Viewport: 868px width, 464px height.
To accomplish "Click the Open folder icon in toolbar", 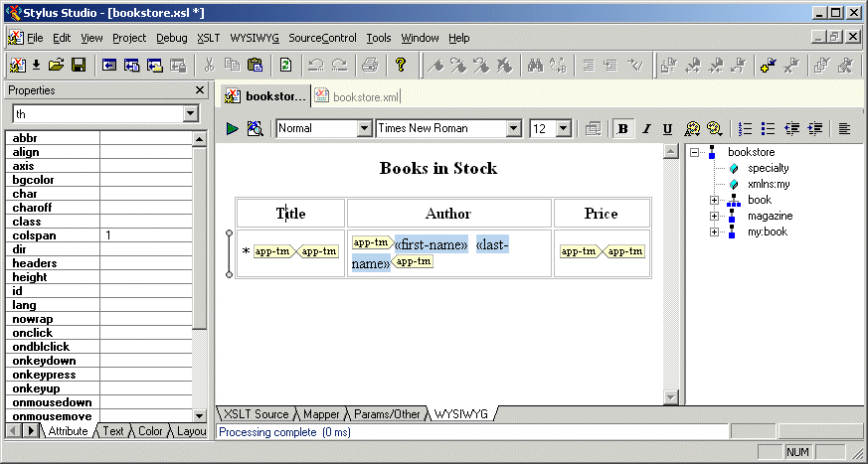I will click(x=57, y=66).
